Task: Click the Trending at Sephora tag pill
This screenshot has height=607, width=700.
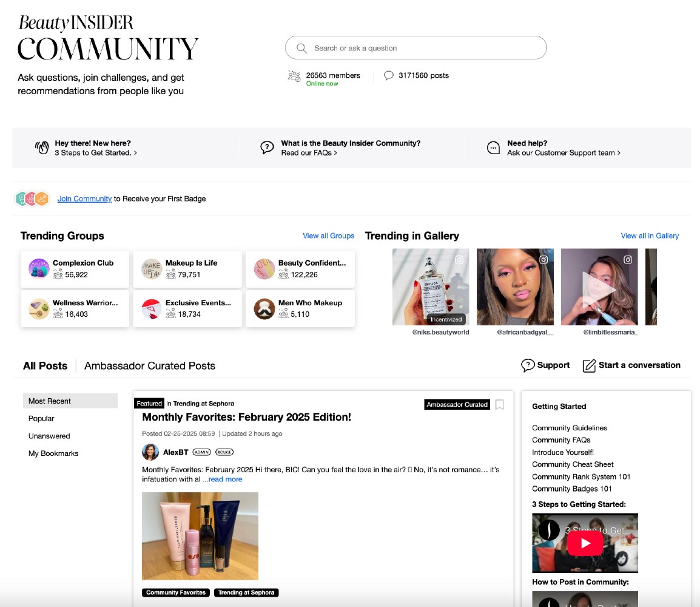Action: 246,592
